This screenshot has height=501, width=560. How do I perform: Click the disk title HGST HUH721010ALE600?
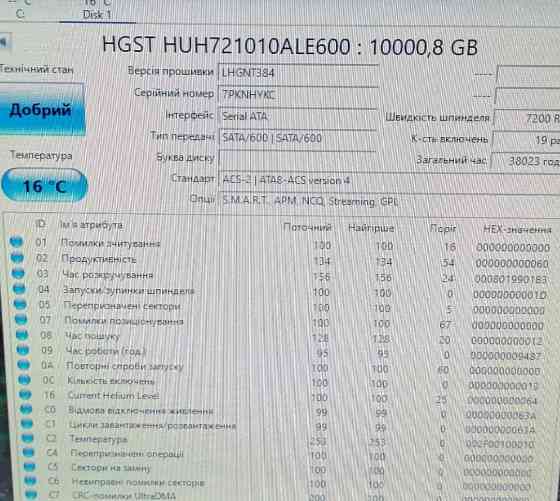(x=226, y=46)
